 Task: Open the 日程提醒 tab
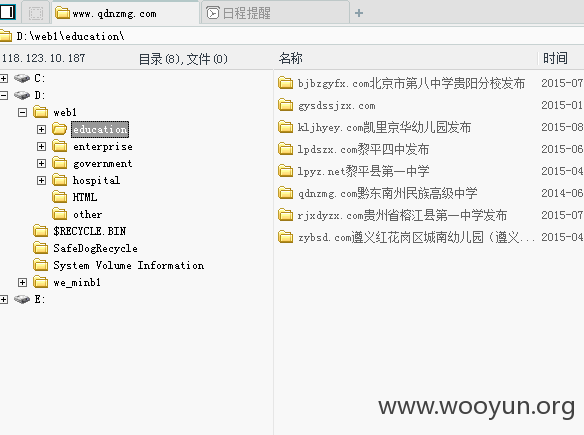coord(275,13)
